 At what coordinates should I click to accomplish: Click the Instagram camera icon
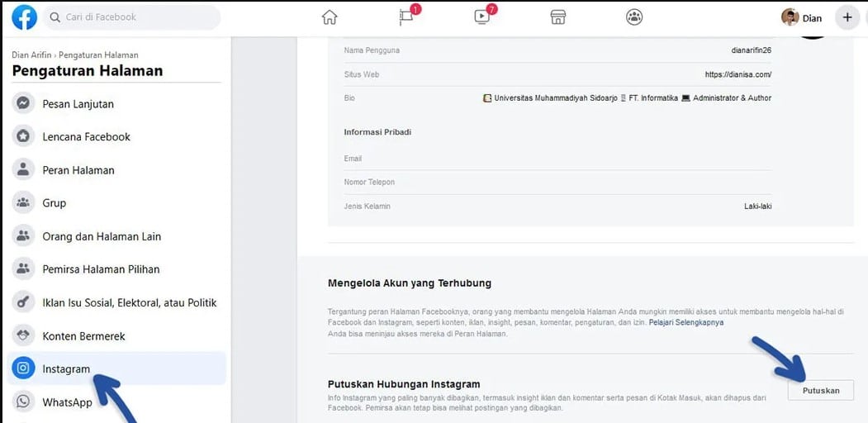point(23,368)
